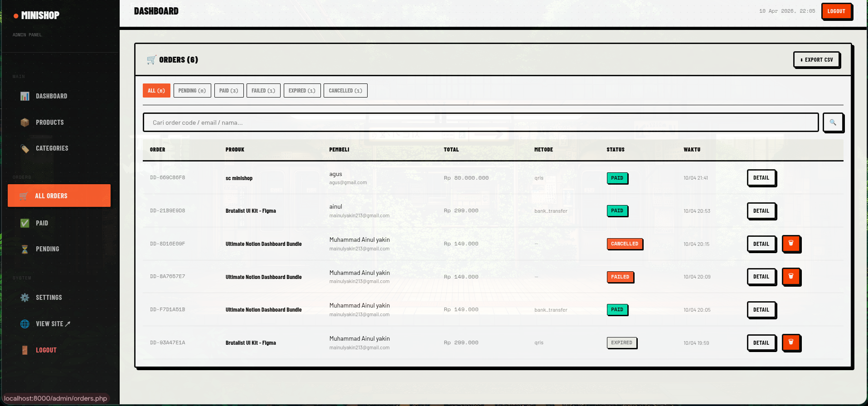Click the Products box icon
Screen dimensions: 868x406
point(25,122)
